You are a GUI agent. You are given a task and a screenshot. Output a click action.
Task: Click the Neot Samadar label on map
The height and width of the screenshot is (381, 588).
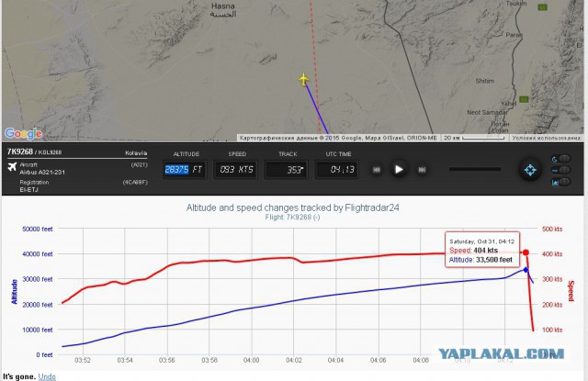tap(488, 112)
